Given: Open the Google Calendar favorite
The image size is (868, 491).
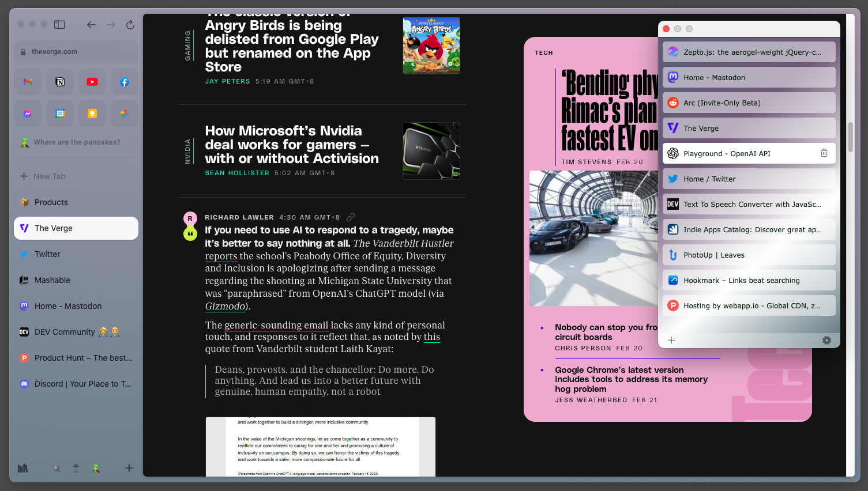Looking at the screenshot, I should click(x=59, y=113).
